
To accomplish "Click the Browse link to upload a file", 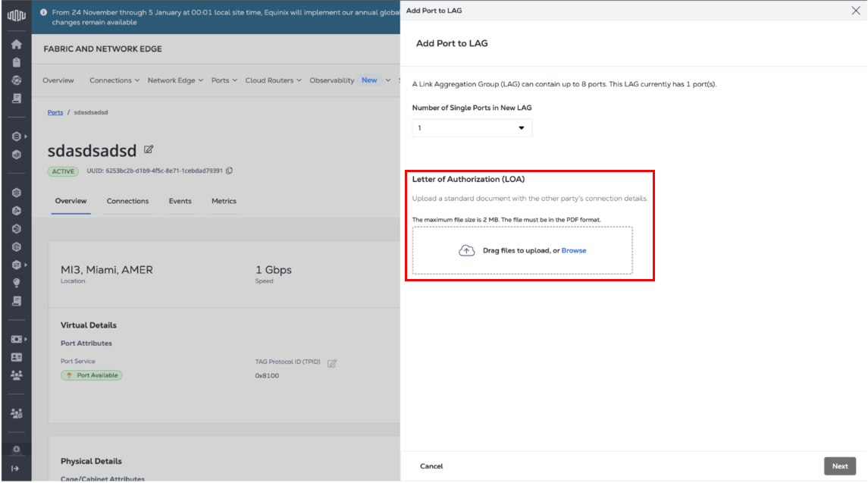I will pyautogui.click(x=573, y=251).
